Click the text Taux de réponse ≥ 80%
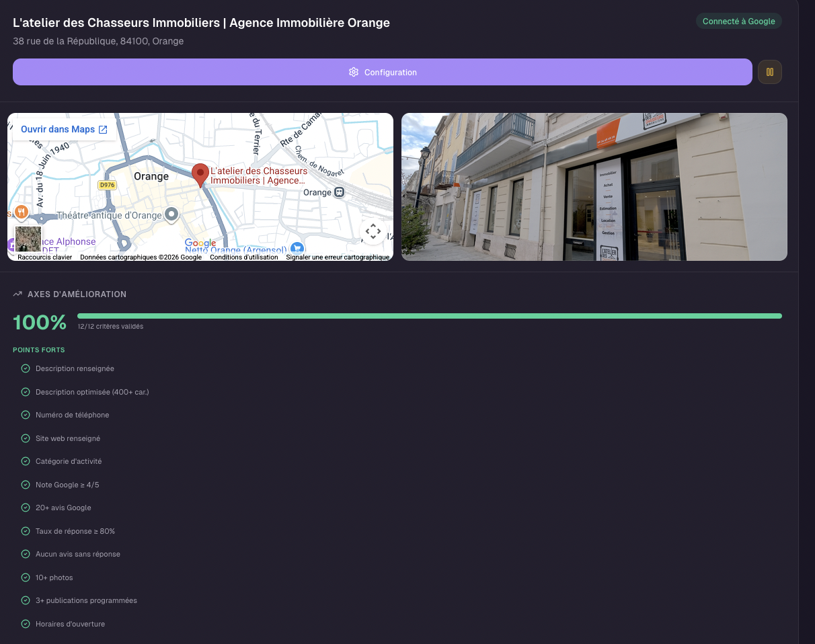 (75, 531)
